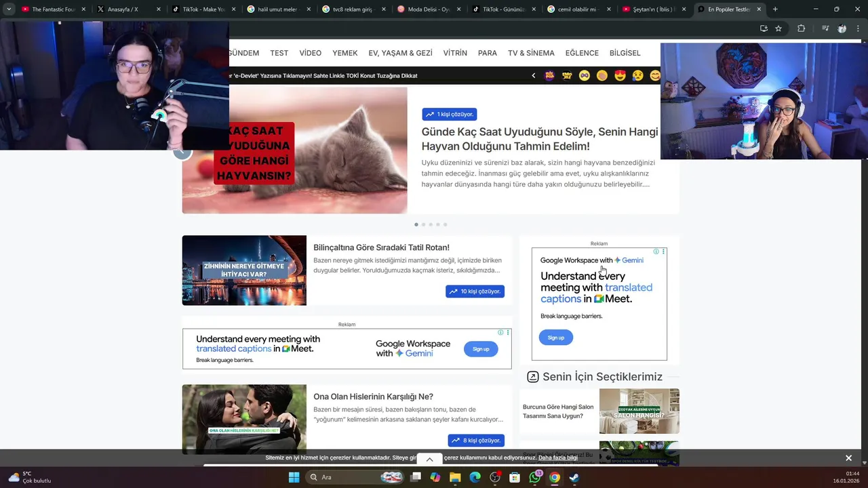Open Microsoft Edge from the taskbar
The height and width of the screenshot is (488, 868).
pyautogui.click(x=475, y=477)
